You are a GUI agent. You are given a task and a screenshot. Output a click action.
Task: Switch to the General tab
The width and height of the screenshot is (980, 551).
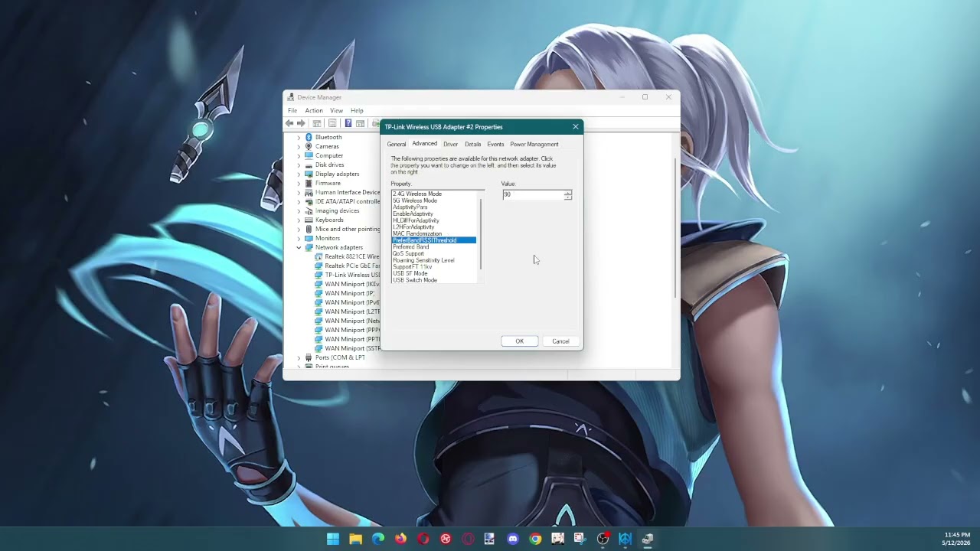(x=397, y=144)
